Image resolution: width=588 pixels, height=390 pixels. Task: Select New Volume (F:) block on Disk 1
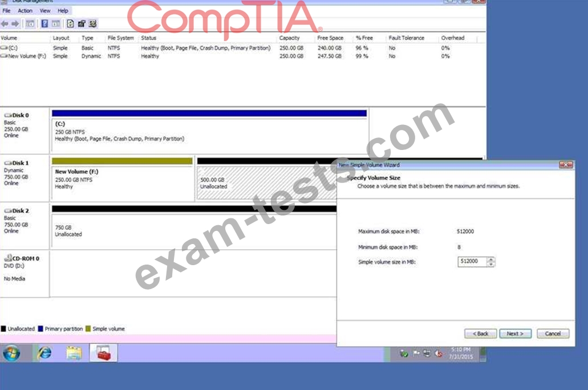point(122,179)
